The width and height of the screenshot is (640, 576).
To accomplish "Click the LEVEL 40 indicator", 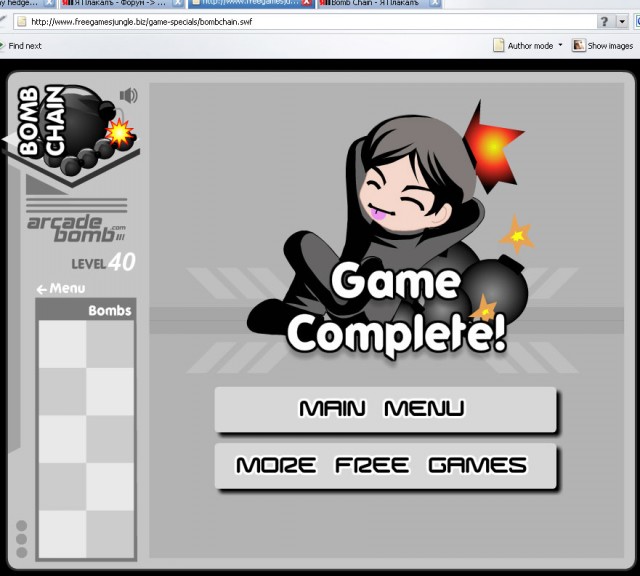I will pos(103,262).
